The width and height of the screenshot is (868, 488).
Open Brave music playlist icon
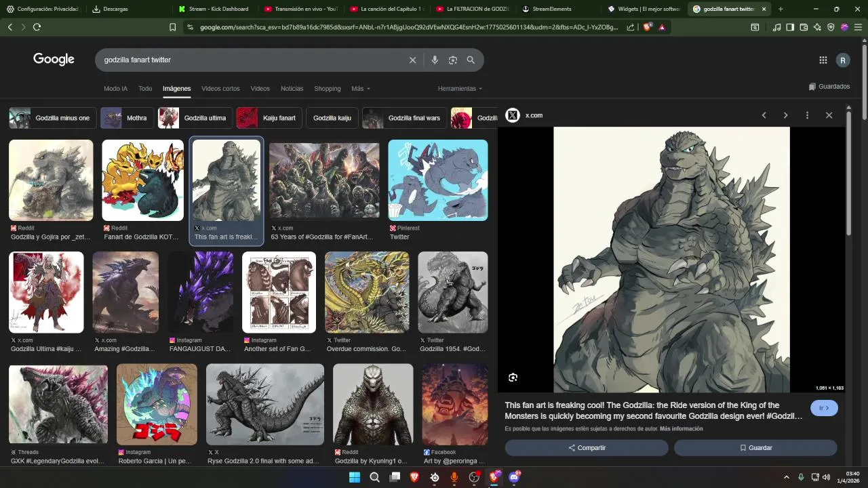point(777,27)
